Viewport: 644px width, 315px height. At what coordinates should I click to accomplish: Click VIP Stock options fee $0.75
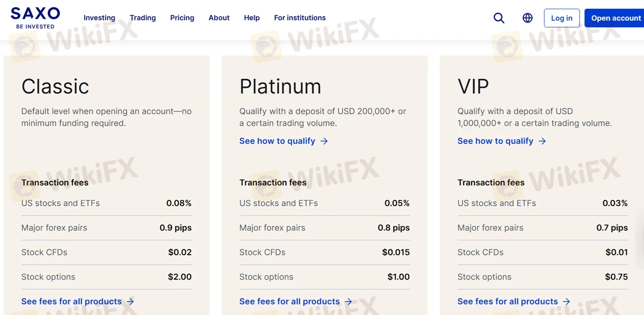616,277
